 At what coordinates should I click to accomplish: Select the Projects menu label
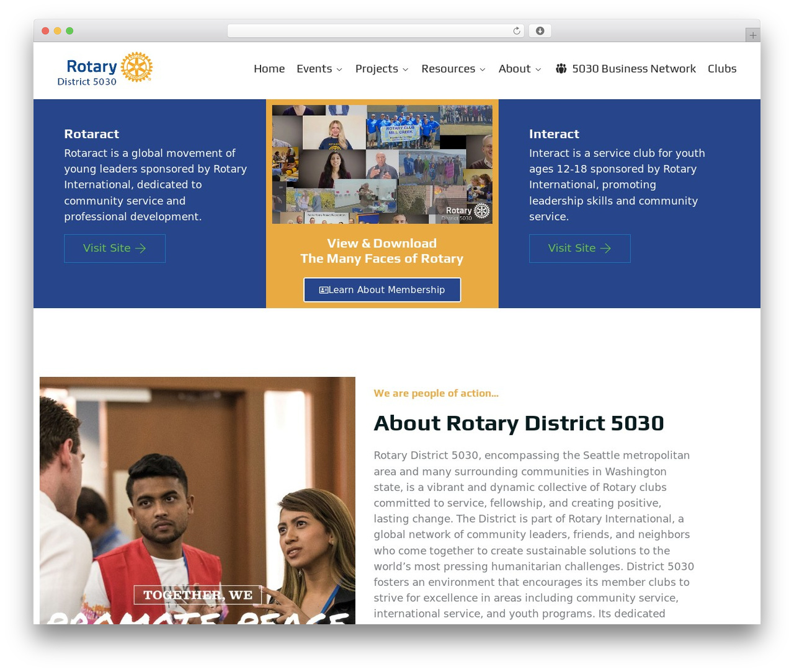pos(377,69)
